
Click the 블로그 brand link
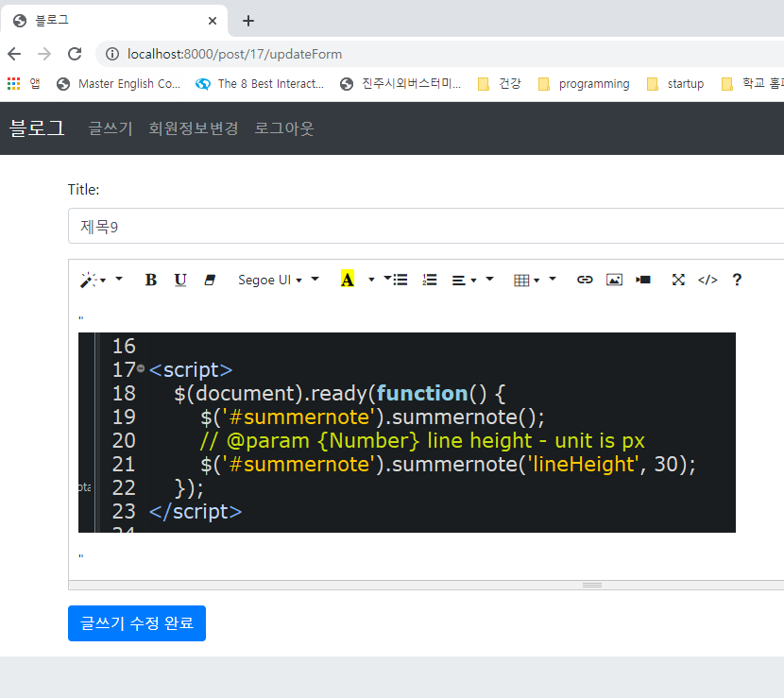coord(37,128)
